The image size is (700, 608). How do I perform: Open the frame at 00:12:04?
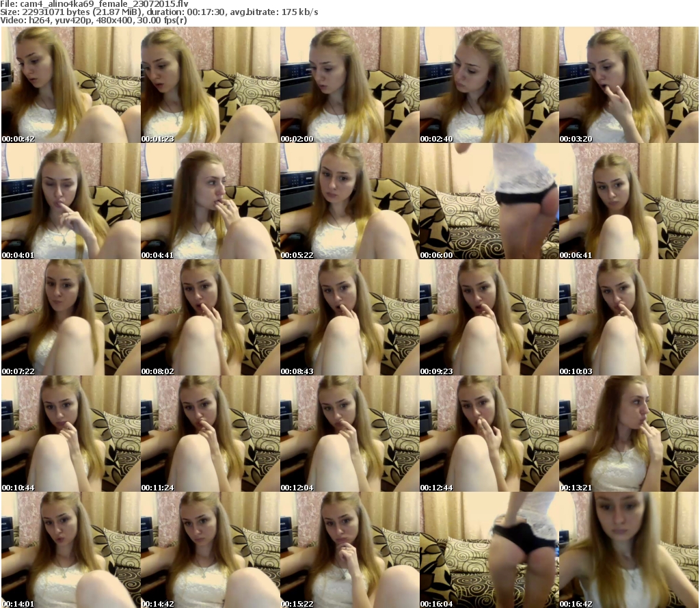350,434
